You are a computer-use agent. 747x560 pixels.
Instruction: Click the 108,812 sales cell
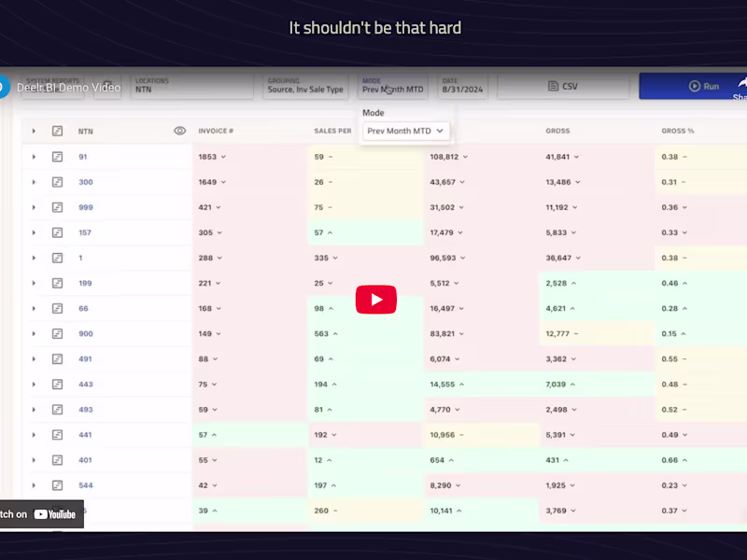pyautogui.click(x=482, y=157)
